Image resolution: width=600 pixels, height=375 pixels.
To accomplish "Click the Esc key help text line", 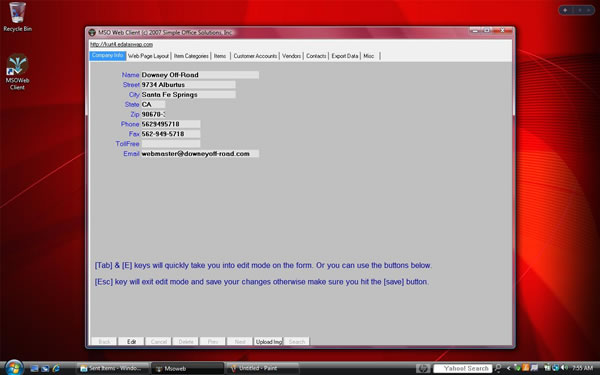I will pyautogui.click(x=262, y=282).
